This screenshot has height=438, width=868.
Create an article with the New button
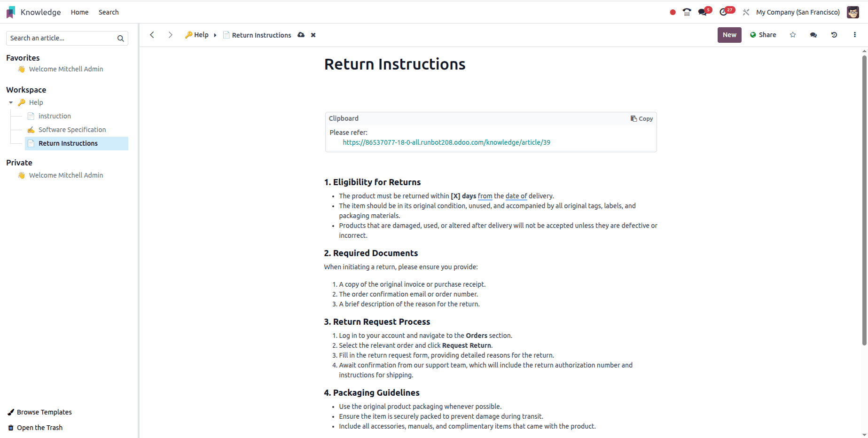[x=729, y=35]
